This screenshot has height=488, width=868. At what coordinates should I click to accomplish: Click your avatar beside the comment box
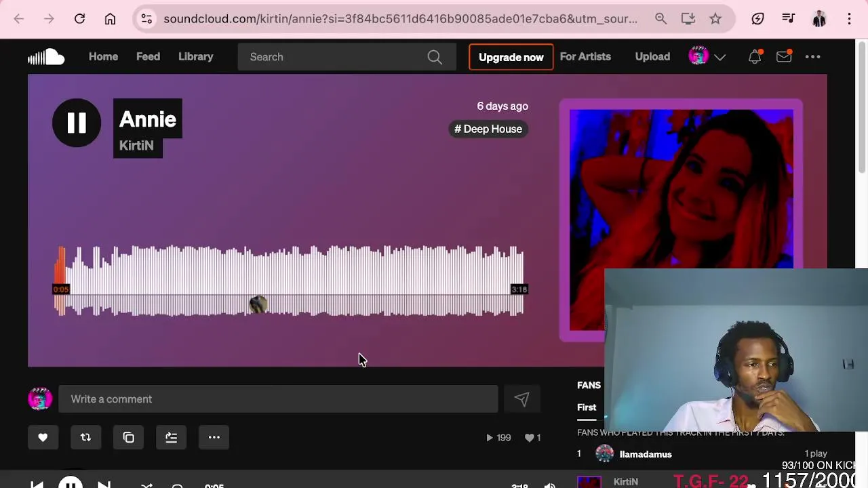40,399
